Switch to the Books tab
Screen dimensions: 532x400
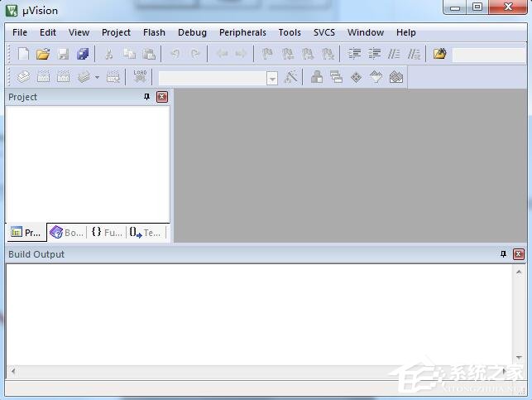tap(66, 233)
